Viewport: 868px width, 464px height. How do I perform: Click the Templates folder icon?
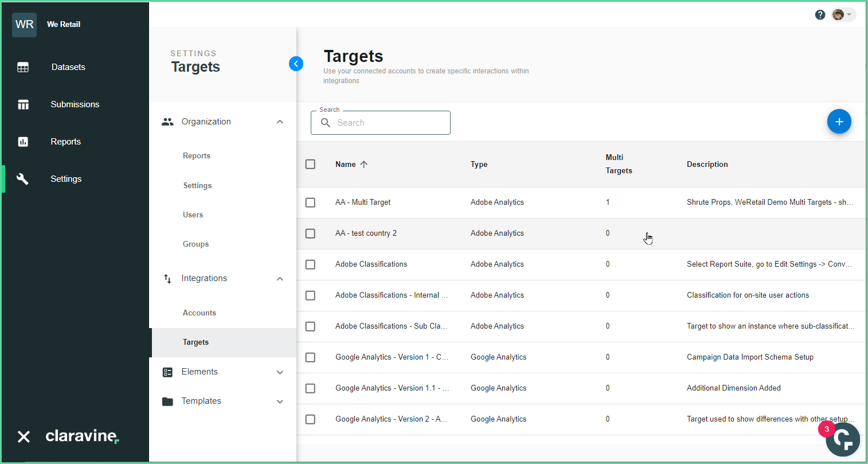point(167,401)
